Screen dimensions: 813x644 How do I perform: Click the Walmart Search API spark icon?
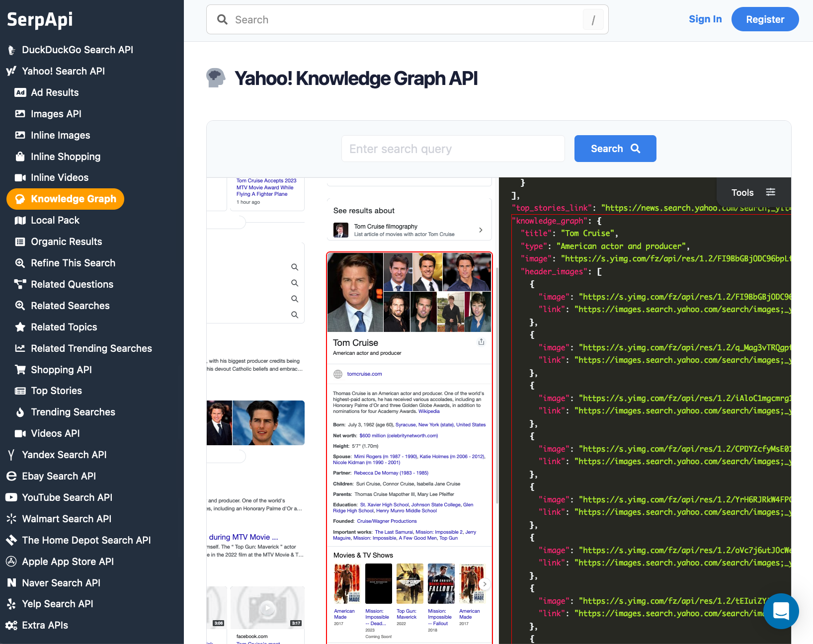[x=11, y=519]
